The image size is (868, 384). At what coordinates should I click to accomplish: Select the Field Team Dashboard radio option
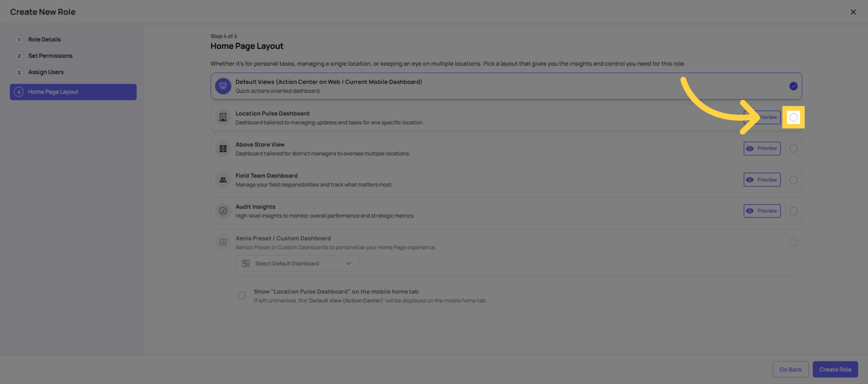793,180
